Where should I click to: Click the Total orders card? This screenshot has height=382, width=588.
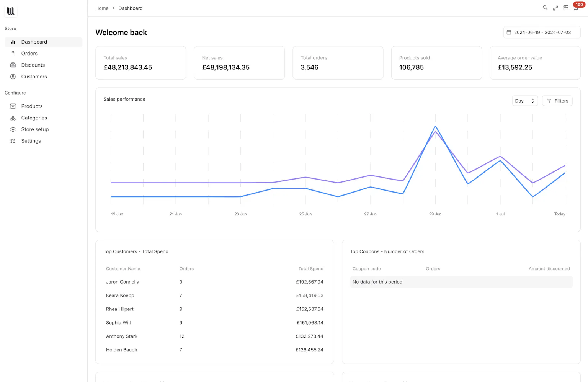point(338,63)
